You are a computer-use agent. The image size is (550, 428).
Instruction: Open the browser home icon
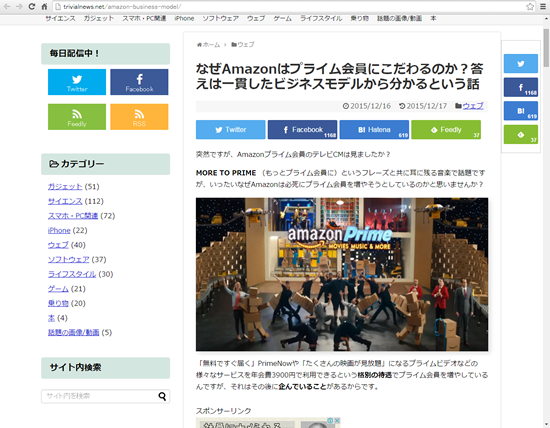44,6
